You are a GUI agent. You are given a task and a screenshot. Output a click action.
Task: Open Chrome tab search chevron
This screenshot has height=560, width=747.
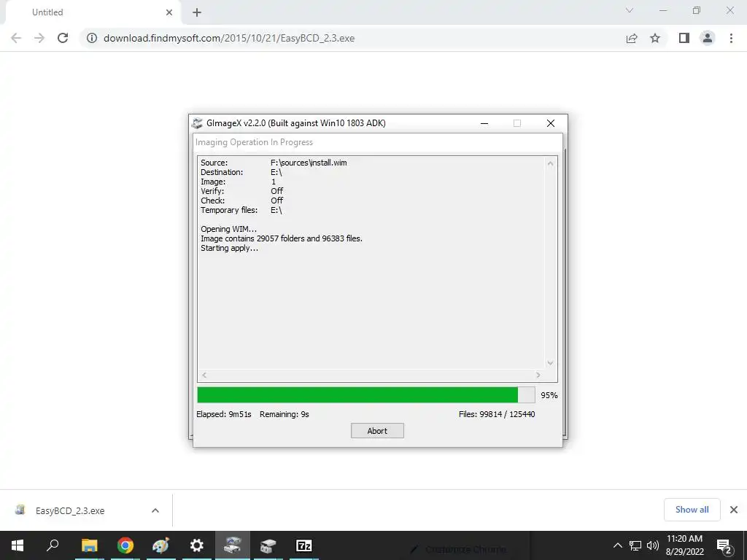630,10
